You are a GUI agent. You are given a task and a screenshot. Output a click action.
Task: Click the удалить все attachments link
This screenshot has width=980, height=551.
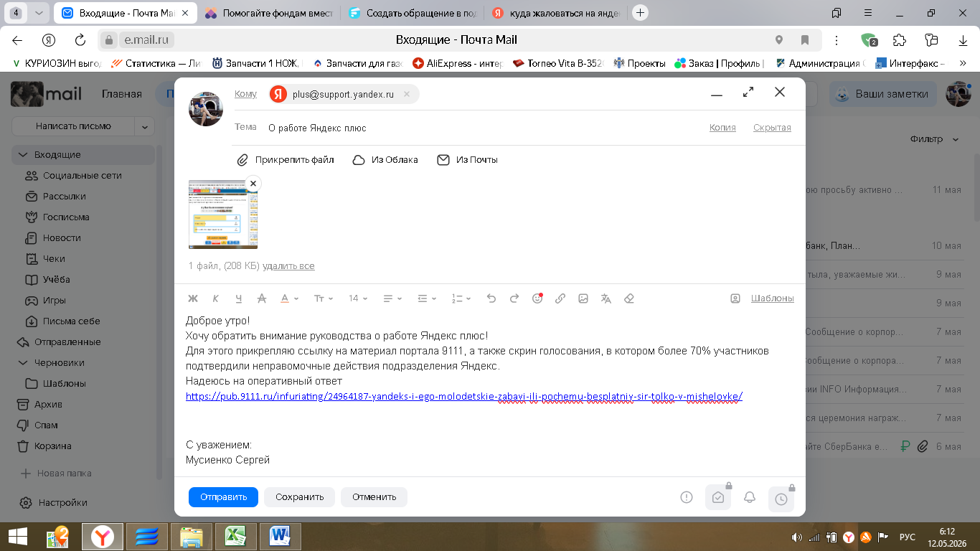point(288,266)
